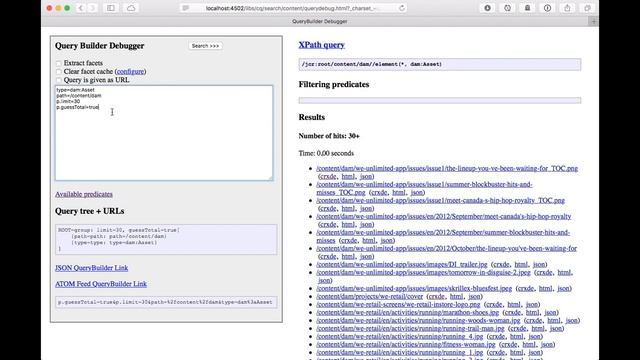Toggle the Clear facet cache checkbox
The image size is (640, 360).
coord(59,72)
